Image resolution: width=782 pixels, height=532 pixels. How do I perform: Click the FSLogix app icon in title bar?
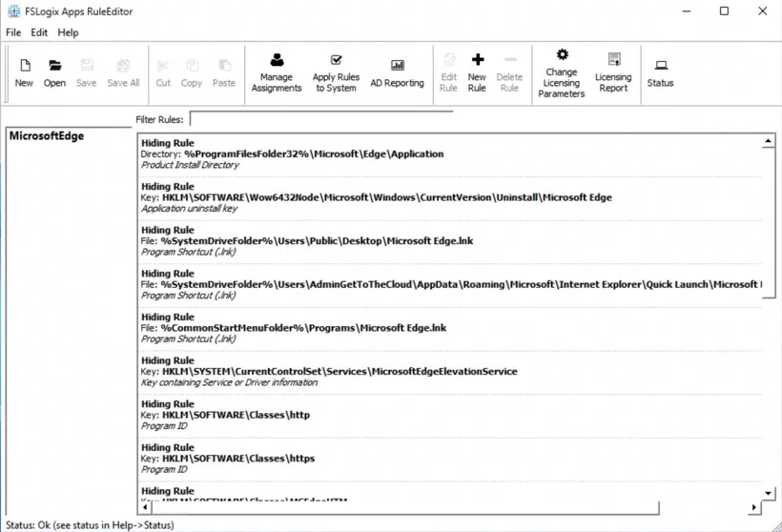click(14, 11)
